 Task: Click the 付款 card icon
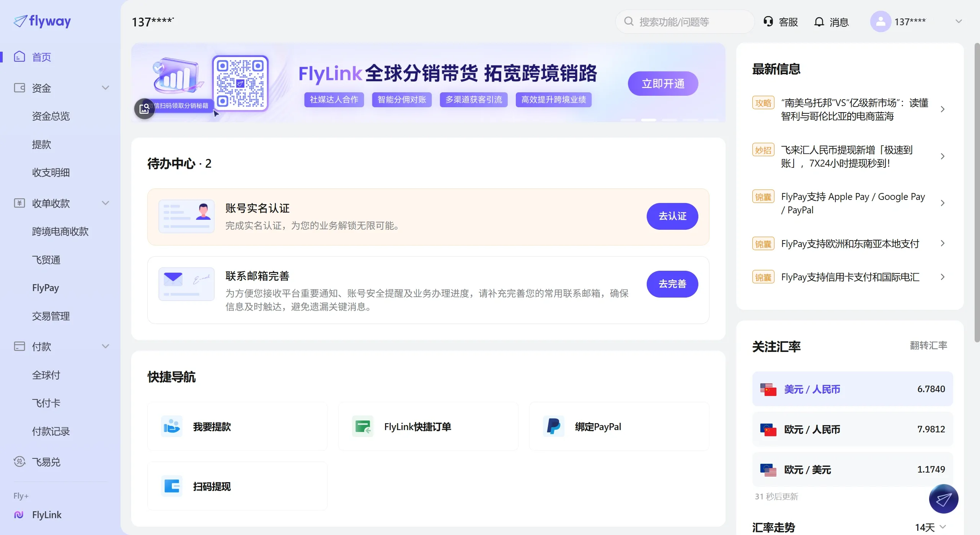pos(20,346)
